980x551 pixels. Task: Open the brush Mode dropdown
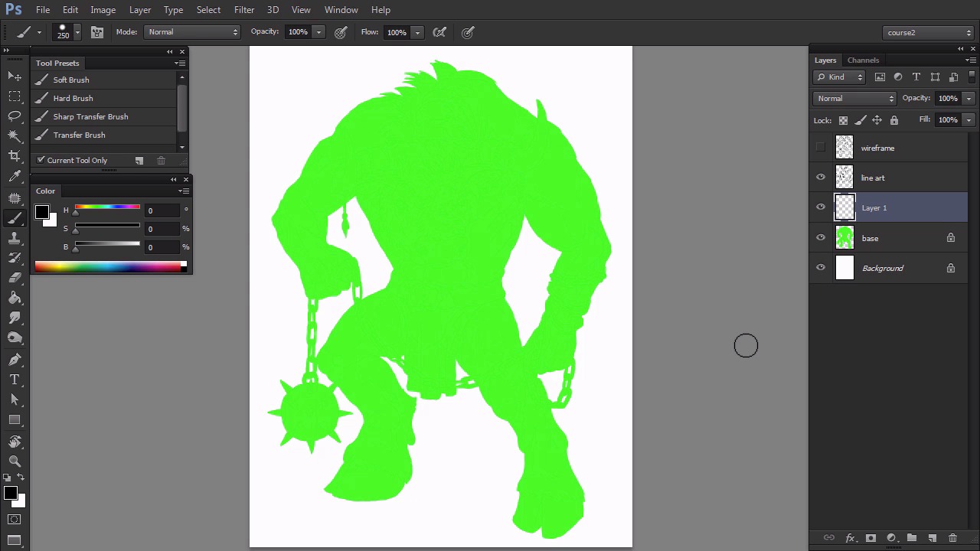point(192,32)
